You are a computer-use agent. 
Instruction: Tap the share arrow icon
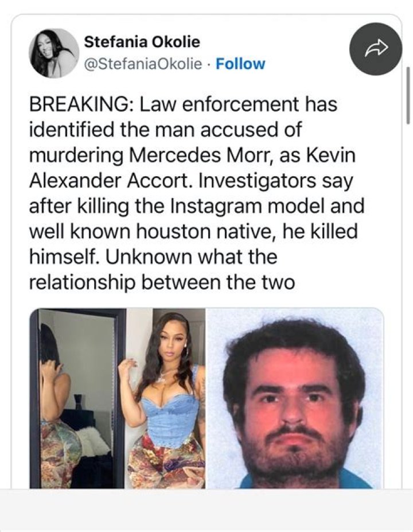376,49
